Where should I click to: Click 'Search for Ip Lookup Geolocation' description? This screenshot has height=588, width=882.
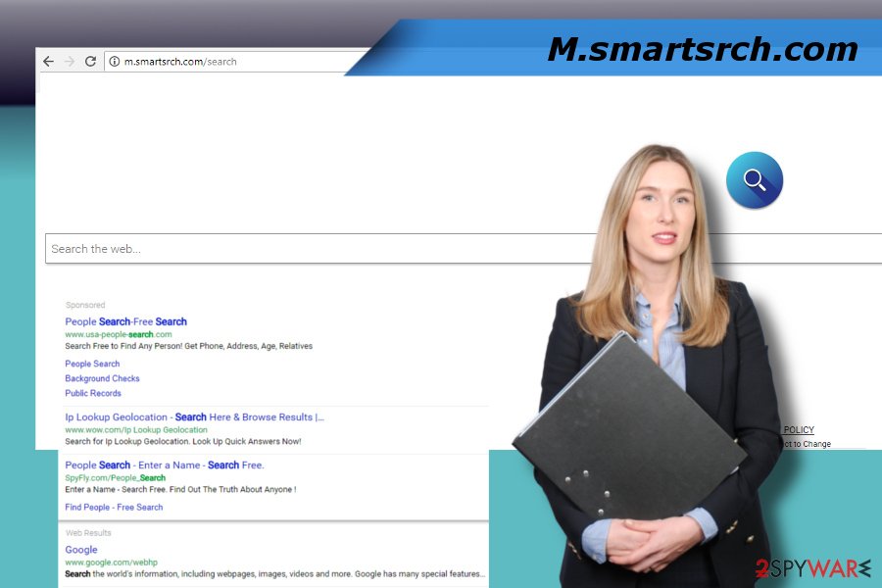pyautogui.click(x=183, y=441)
